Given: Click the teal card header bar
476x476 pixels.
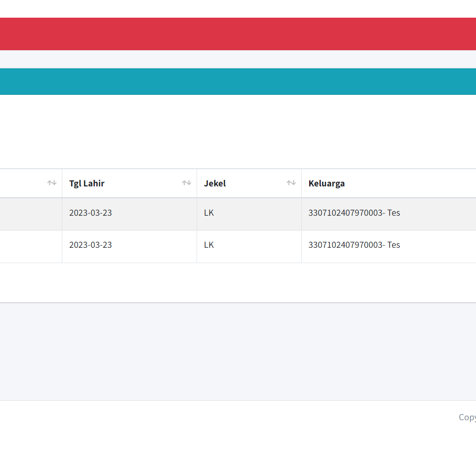Looking at the screenshot, I should click(x=238, y=81).
